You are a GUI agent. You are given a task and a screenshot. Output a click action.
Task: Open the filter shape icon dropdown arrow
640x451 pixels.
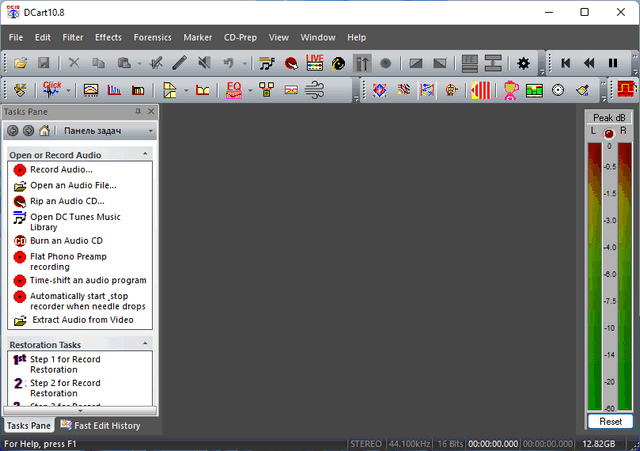[186, 90]
